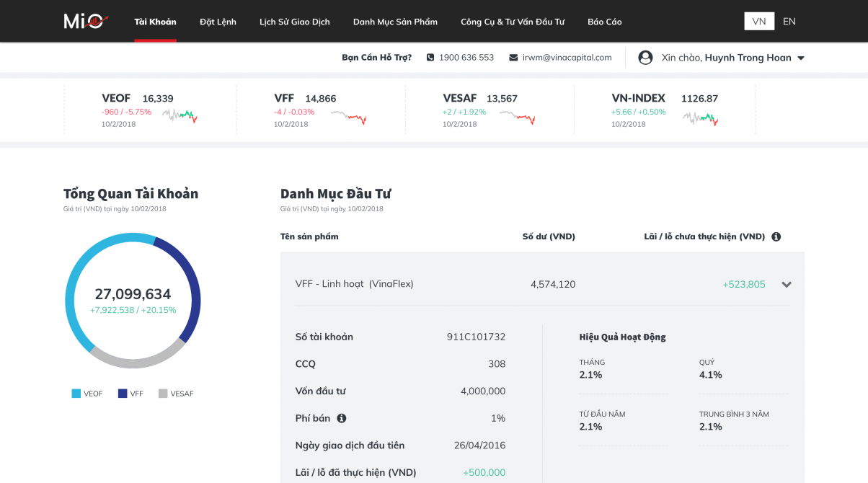Switch language to VN
This screenshot has width=868, height=483.
tap(758, 22)
